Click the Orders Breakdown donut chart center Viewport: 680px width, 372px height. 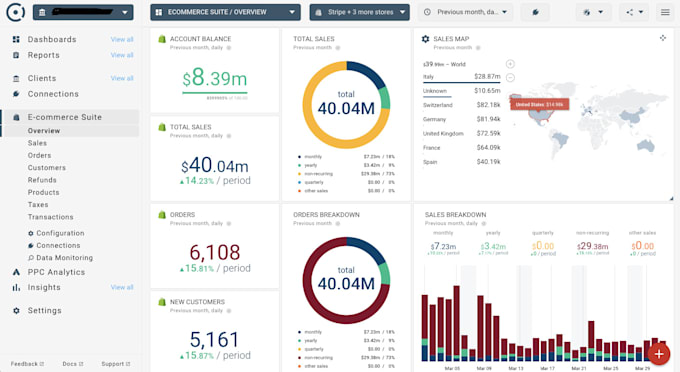(346, 280)
